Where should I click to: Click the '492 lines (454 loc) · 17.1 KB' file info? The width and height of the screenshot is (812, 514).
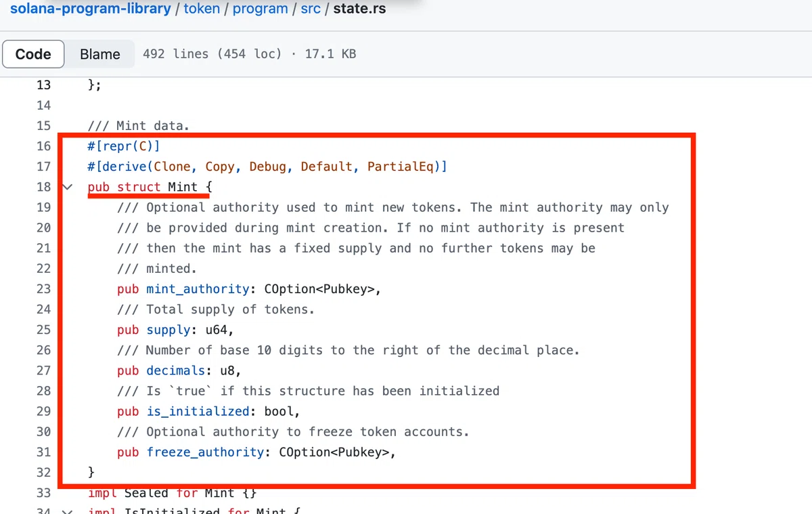tap(250, 53)
